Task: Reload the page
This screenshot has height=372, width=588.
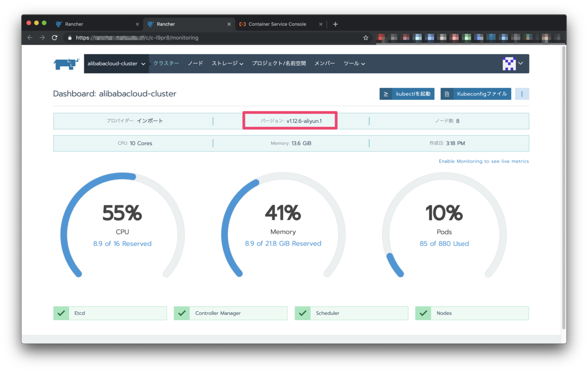Action: pos(54,38)
